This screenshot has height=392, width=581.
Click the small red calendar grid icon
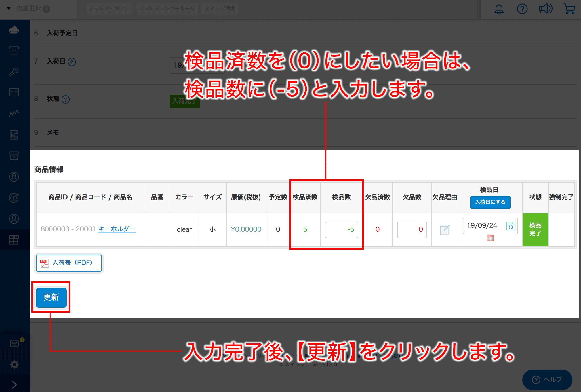click(490, 238)
